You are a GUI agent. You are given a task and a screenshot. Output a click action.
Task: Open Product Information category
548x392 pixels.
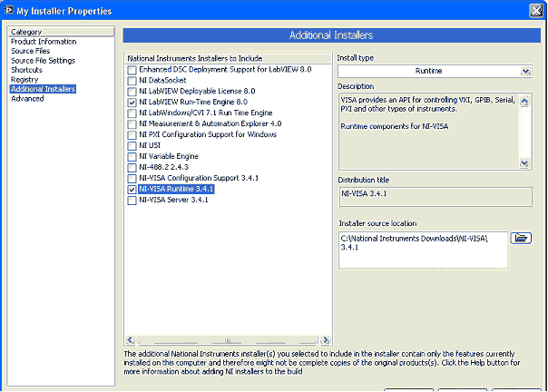[44, 42]
